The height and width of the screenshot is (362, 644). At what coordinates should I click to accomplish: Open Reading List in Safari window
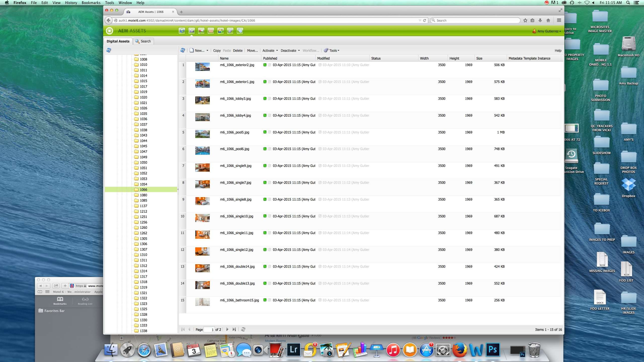click(x=85, y=301)
